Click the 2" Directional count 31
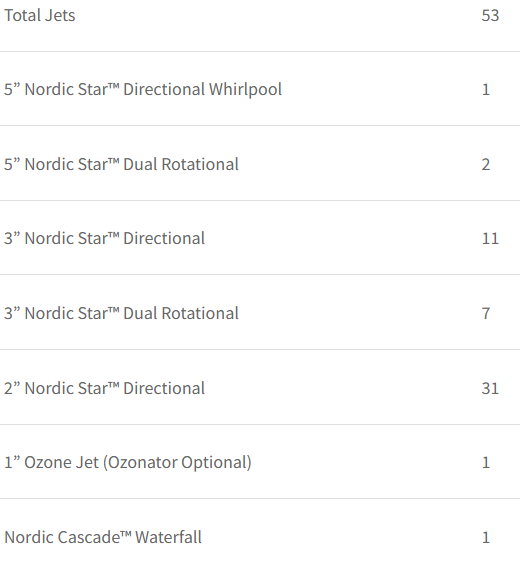This screenshot has width=520, height=567. 490,388
